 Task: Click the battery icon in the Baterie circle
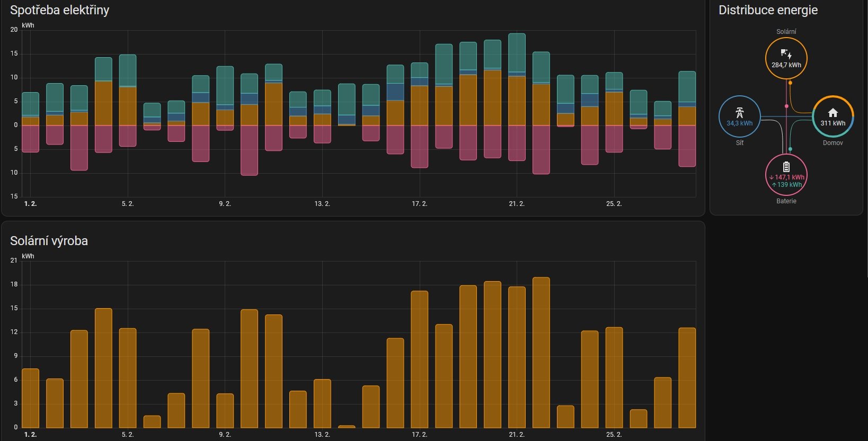786,167
